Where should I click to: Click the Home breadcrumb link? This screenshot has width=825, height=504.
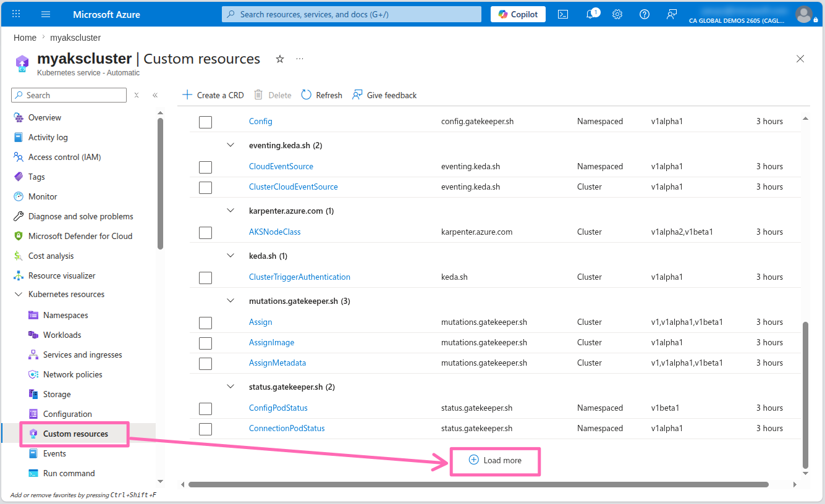25,38
